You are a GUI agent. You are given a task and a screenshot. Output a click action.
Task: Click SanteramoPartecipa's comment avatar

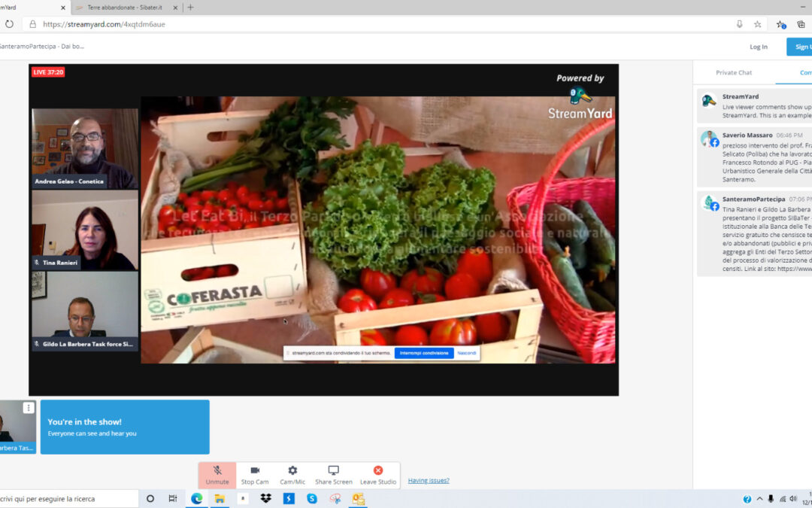[708, 202]
